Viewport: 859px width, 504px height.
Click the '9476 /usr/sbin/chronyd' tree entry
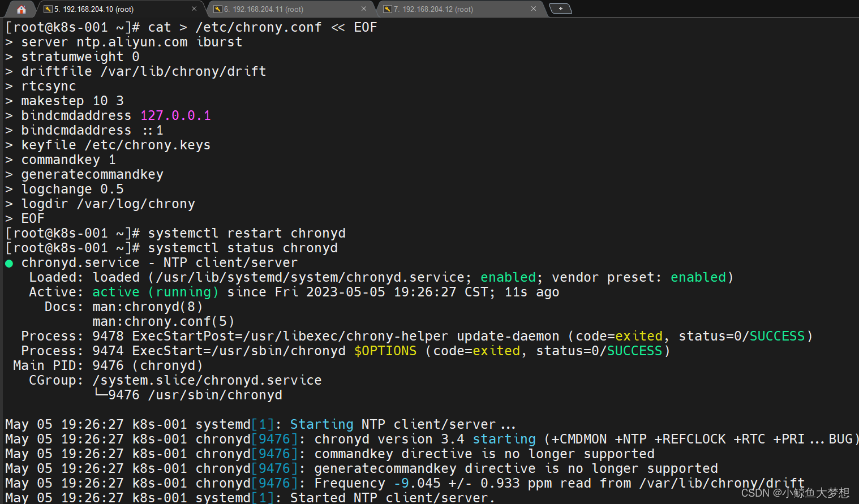195,395
